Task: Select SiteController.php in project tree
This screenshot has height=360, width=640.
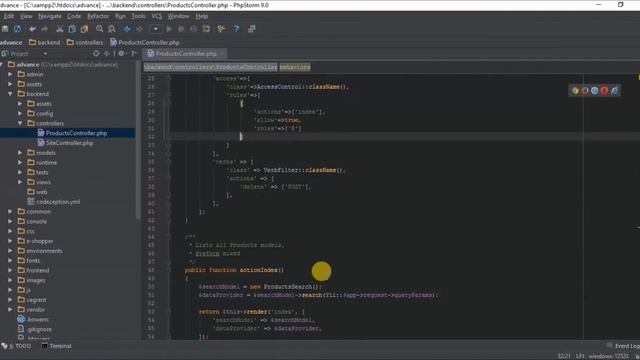Action: [65, 143]
